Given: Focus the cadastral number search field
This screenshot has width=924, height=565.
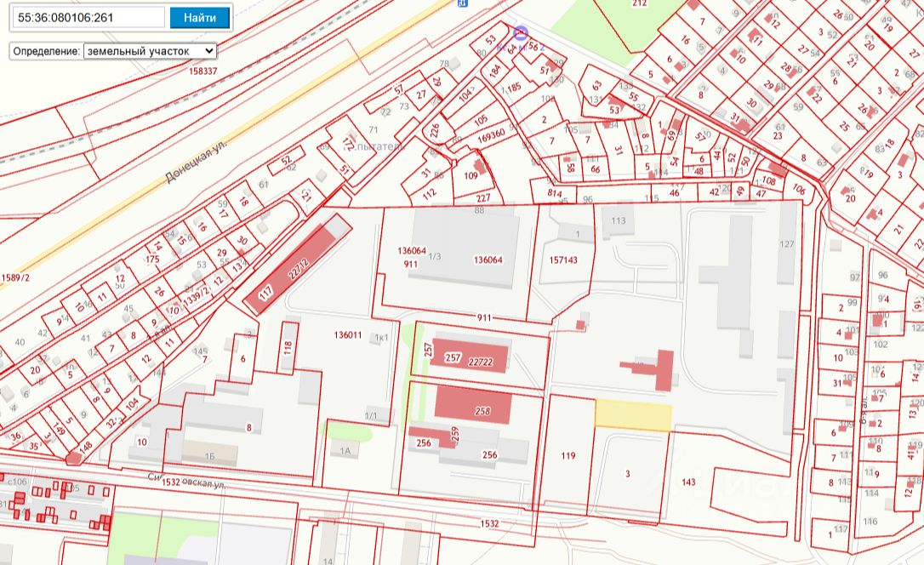Looking at the screenshot, I should 90,17.
